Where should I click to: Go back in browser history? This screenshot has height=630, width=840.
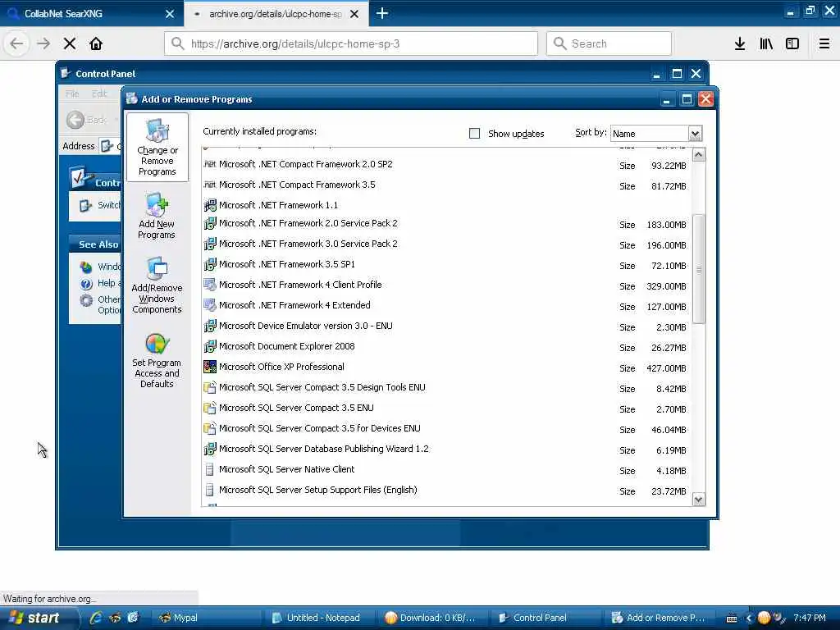click(16, 43)
